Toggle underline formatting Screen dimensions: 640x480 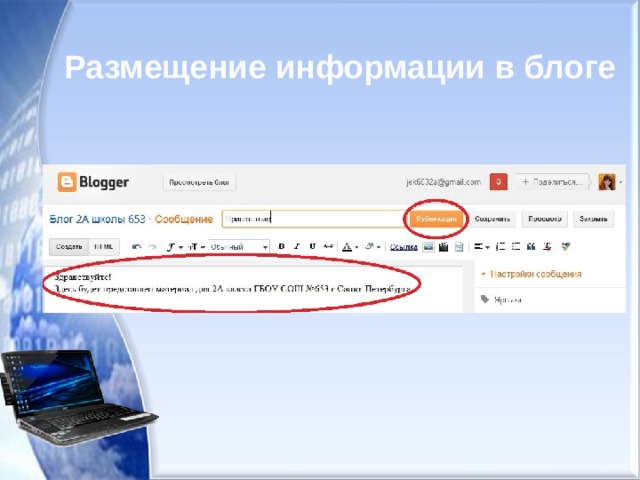(x=312, y=246)
